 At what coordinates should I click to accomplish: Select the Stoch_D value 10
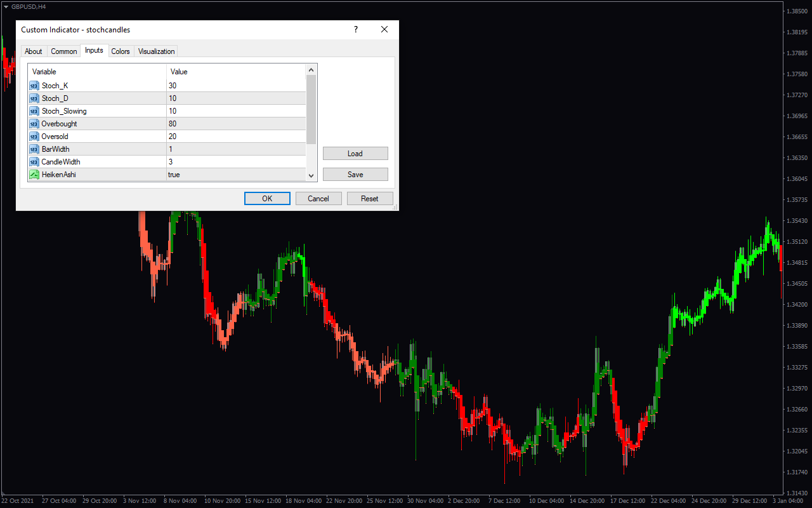coord(236,98)
